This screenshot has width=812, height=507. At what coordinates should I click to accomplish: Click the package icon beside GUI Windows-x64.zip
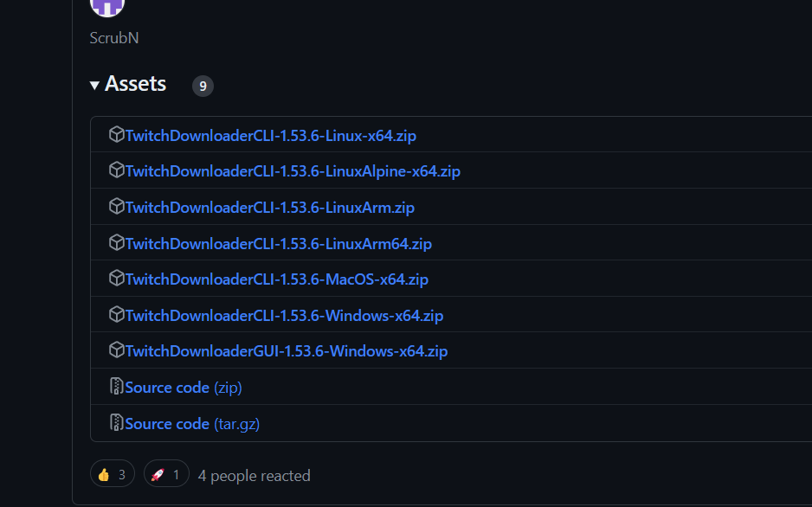pos(116,350)
